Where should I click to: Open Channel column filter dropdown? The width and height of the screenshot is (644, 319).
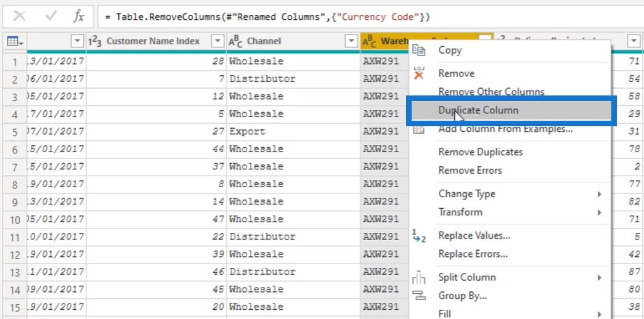tap(351, 41)
